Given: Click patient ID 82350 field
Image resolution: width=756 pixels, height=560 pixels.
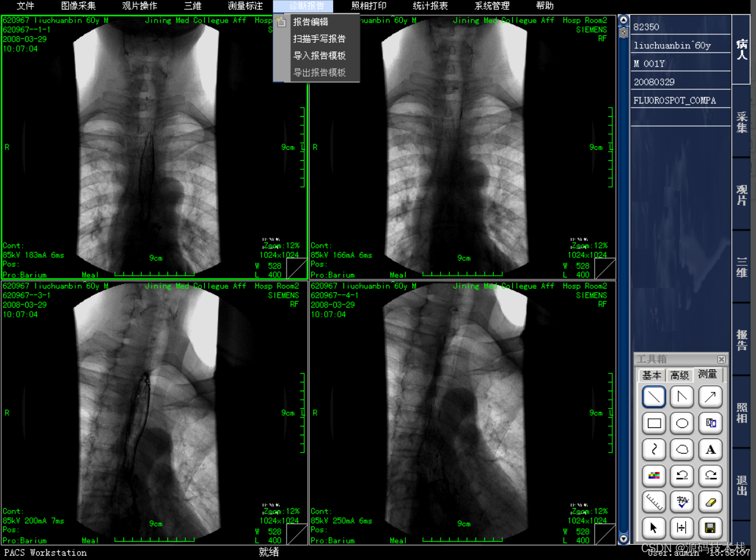Looking at the screenshot, I should tap(681, 27).
